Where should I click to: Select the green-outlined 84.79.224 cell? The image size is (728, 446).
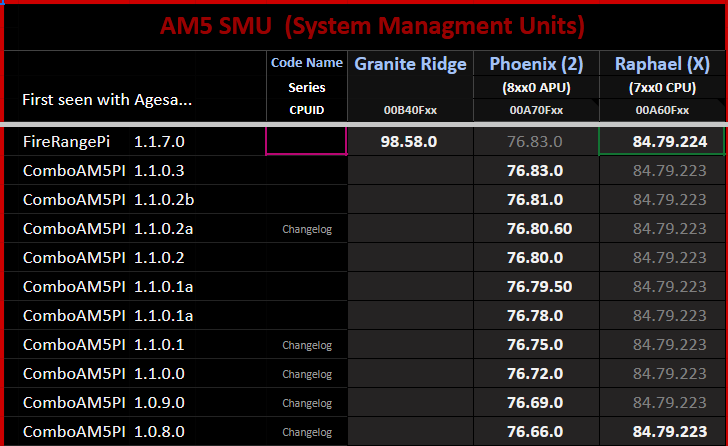[662, 141]
